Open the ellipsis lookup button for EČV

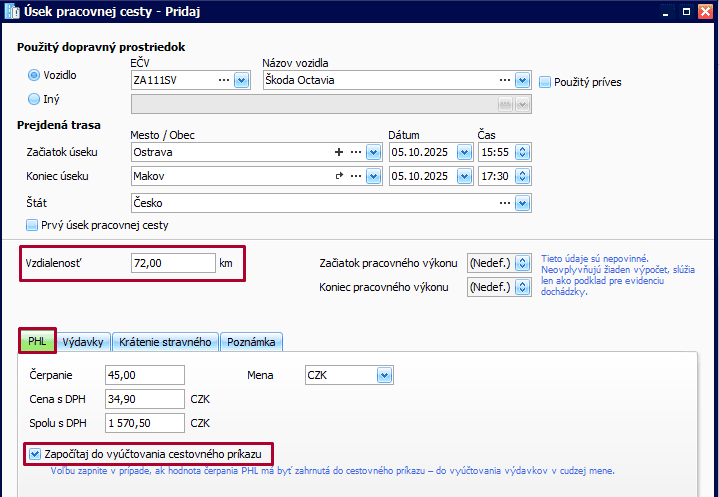pos(223,81)
